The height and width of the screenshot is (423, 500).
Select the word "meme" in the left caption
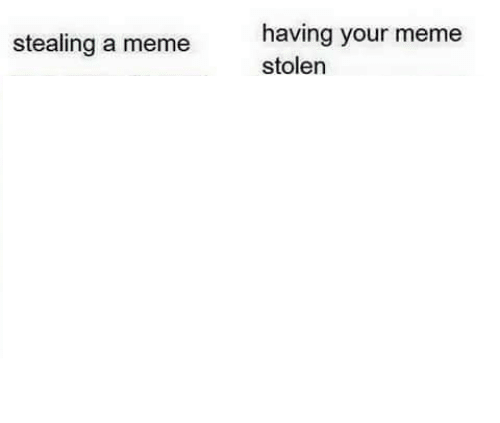(156, 45)
